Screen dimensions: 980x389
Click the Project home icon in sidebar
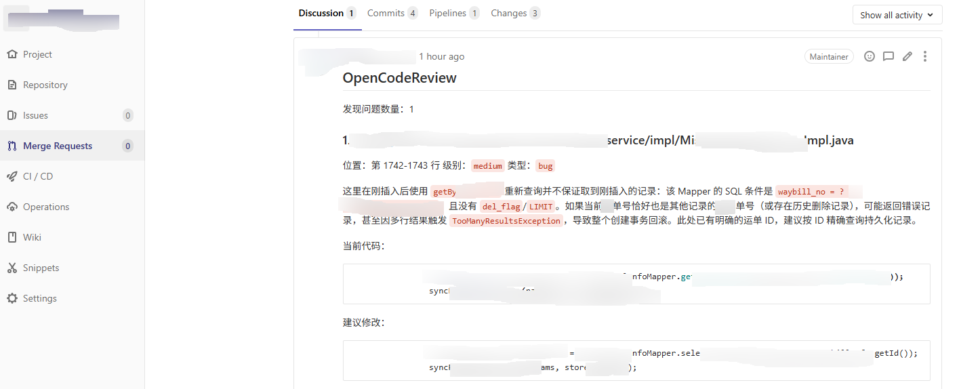(12, 54)
